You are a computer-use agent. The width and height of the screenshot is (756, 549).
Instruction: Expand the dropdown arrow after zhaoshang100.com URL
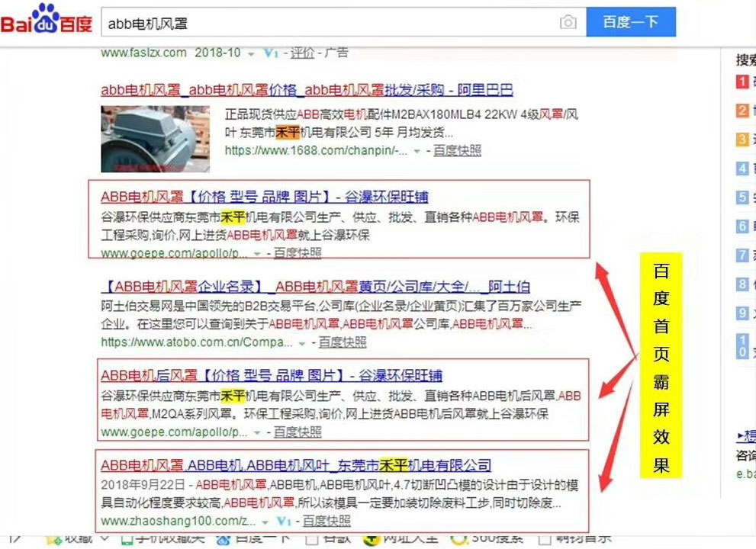[265, 522]
